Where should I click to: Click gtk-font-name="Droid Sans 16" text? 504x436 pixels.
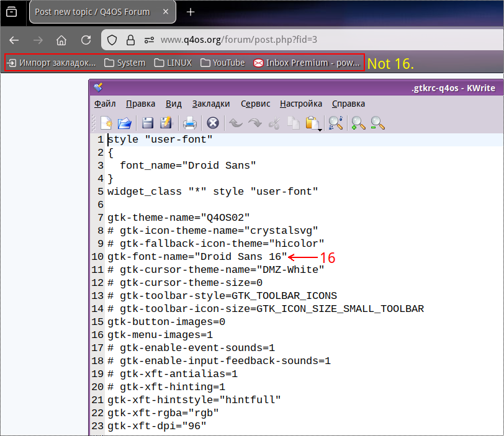(x=197, y=257)
